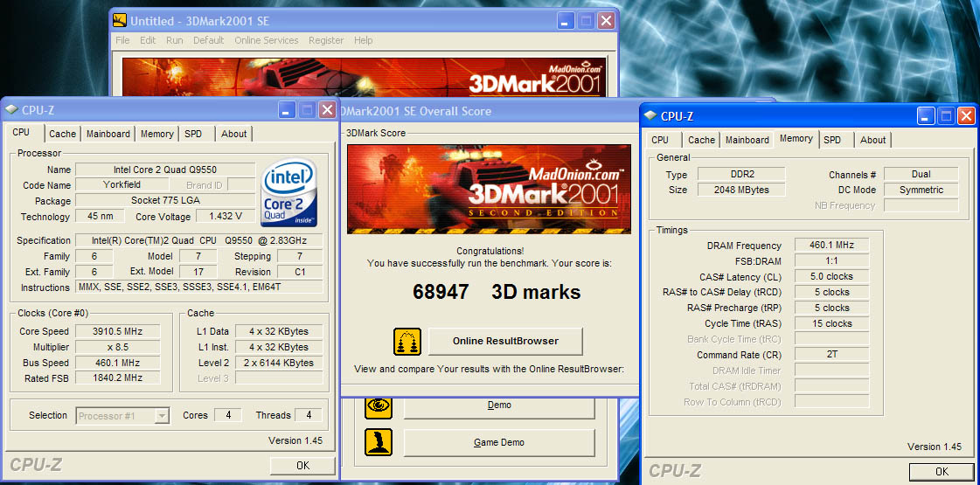Open the Default menu in 3DMark2001
Image resolution: width=980 pixels, height=485 pixels.
tap(208, 40)
